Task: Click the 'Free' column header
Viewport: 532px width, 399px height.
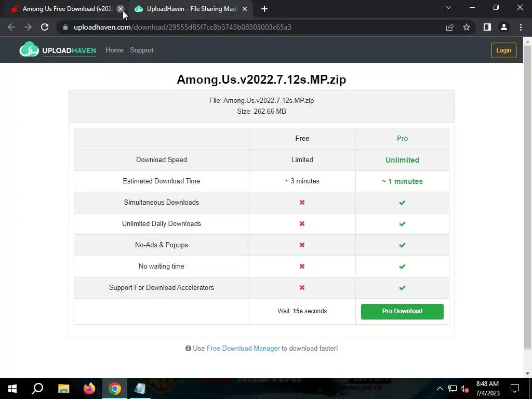Action: (302, 138)
